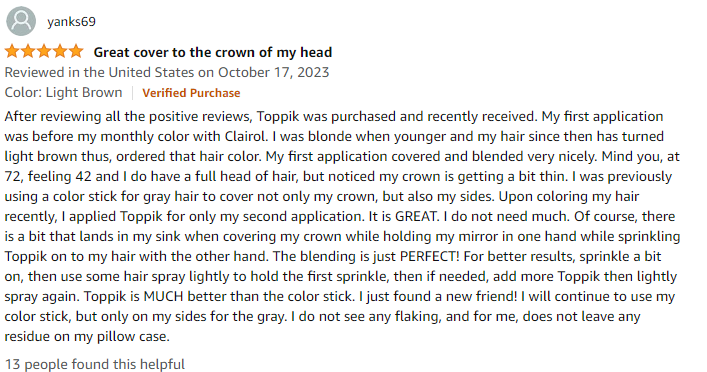Image resolution: width=707 pixels, height=372 pixels.
Task: Click 'United States' in the reviewed line
Action: coord(152,73)
